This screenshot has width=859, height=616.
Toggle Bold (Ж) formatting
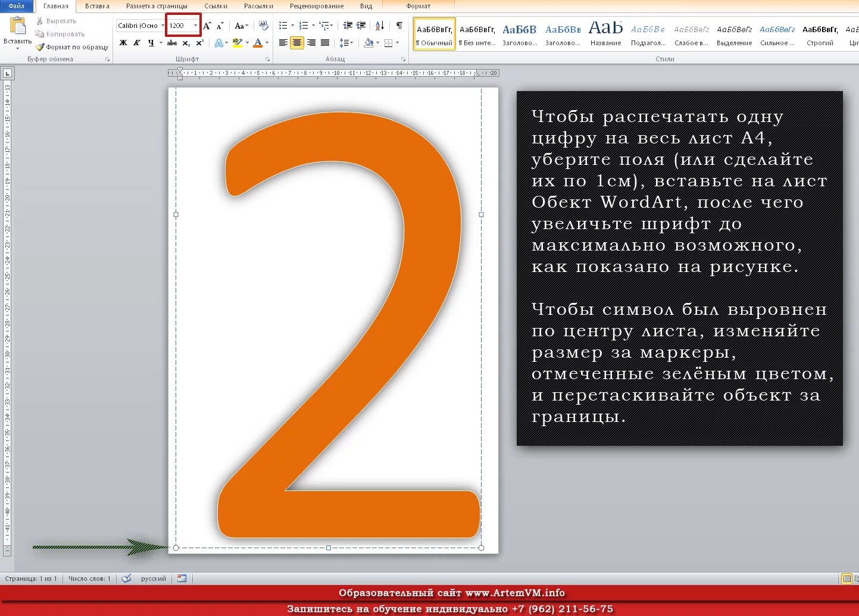[123, 43]
